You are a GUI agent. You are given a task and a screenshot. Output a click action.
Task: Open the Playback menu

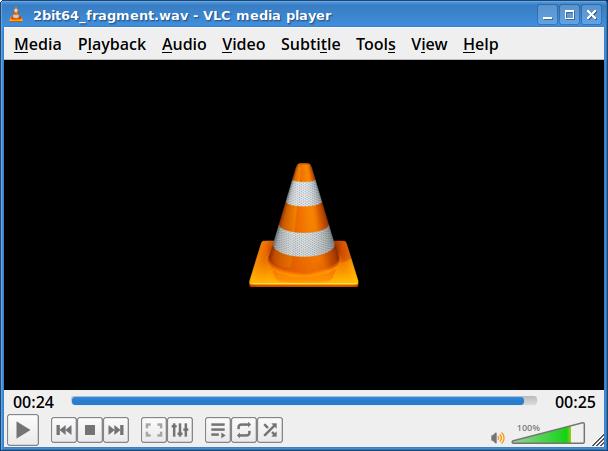click(112, 45)
